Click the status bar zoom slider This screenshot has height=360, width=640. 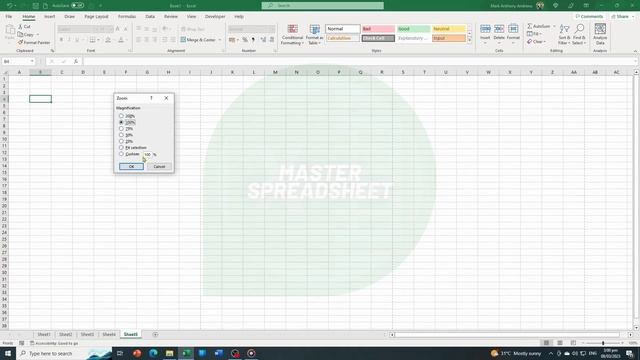(603, 343)
